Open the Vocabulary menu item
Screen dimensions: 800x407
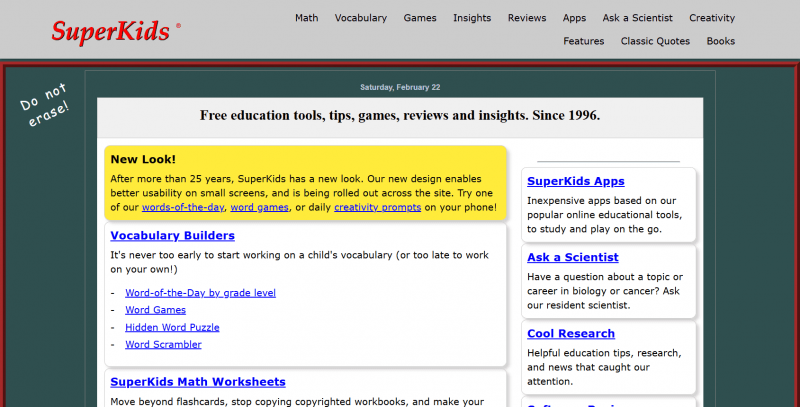(x=361, y=18)
